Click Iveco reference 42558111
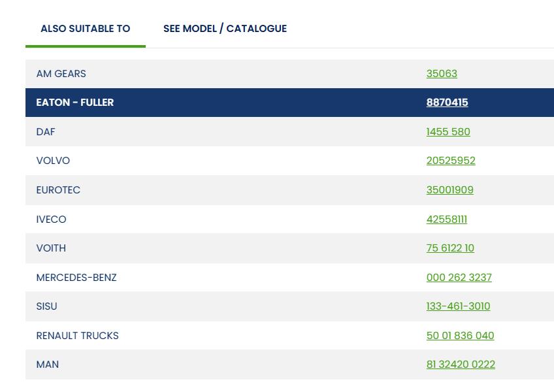 tap(446, 220)
